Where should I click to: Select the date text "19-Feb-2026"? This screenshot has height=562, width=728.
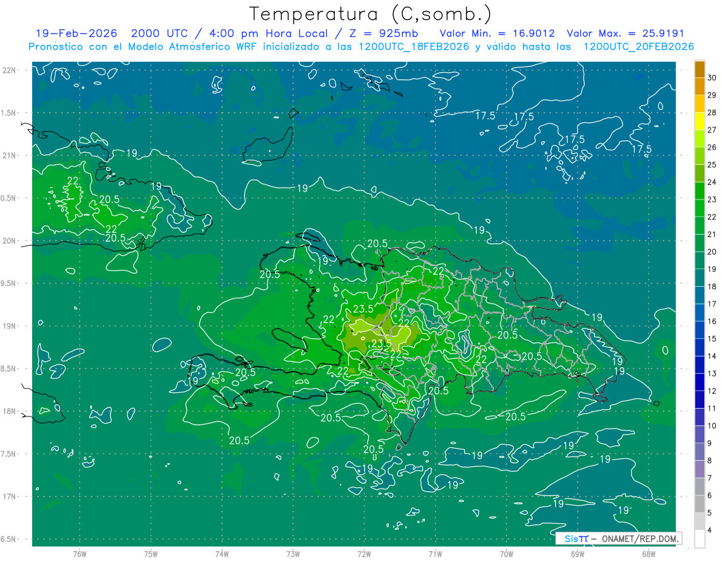(77, 33)
